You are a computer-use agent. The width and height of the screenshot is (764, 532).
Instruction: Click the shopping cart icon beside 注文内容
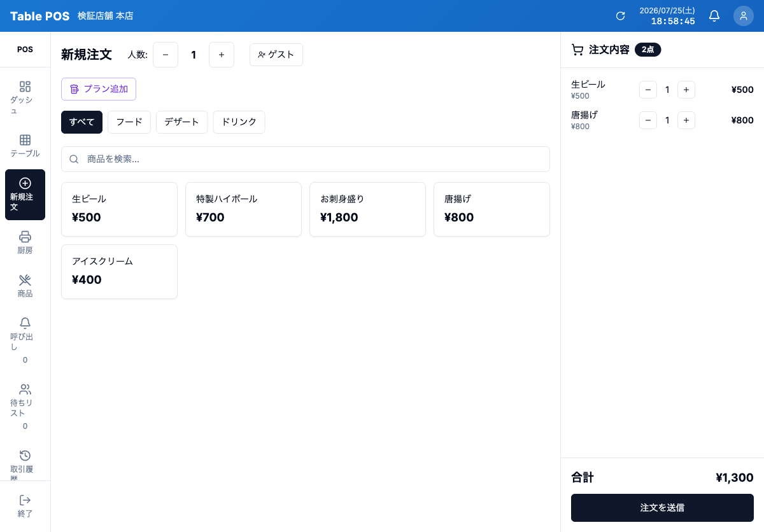(x=577, y=50)
